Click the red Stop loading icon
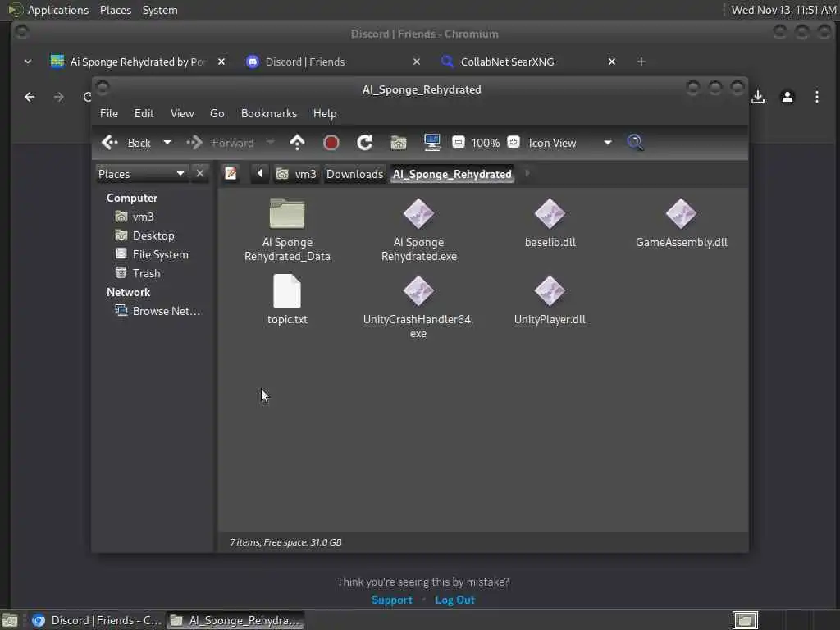The height and width of the screenshot is (630, 840). 331,143
